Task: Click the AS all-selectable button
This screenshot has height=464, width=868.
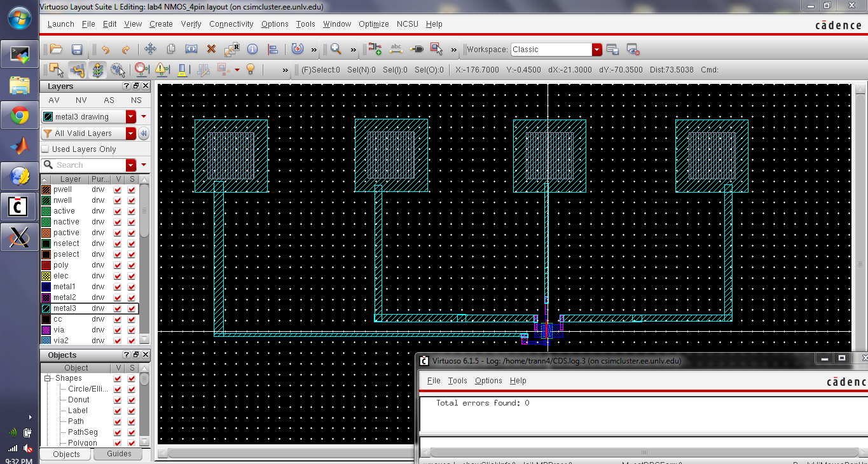Action: (x=109, y=100)
